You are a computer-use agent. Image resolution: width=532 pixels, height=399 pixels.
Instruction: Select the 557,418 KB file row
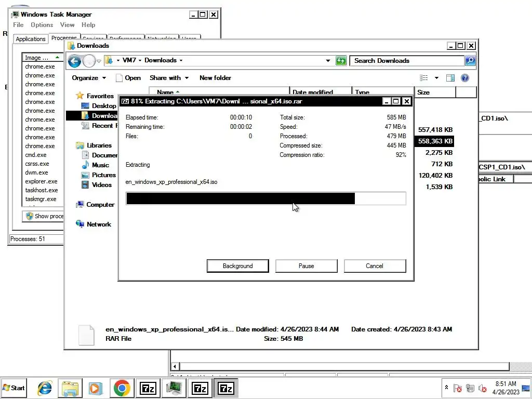(435, 129)
